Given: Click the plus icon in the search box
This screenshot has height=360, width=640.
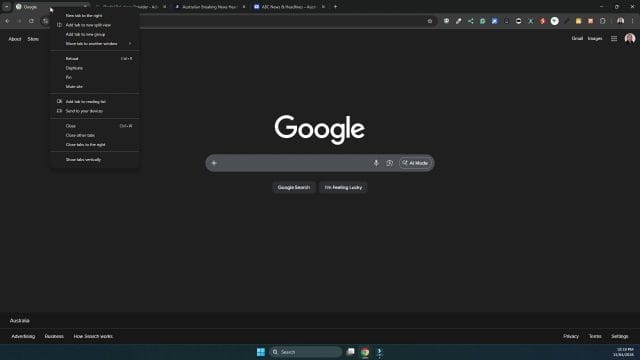Looking at the screenshot, I should [x=214, y=163].
